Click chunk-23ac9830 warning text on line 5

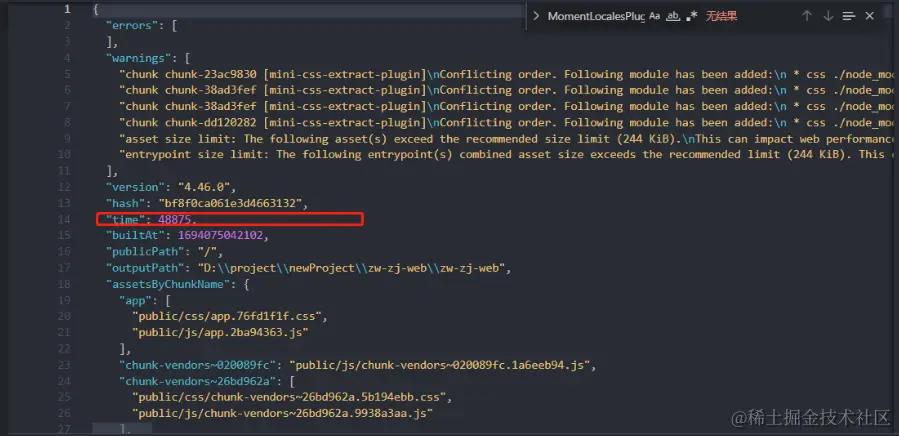pos(506,74)
